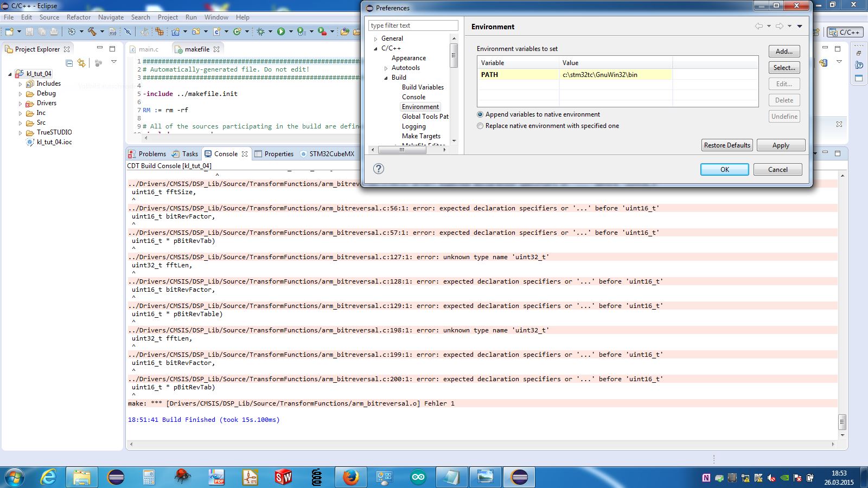This screenshot has width=868, height=488.
Task: Click the Windows Start orb
Action: (14, 477)
